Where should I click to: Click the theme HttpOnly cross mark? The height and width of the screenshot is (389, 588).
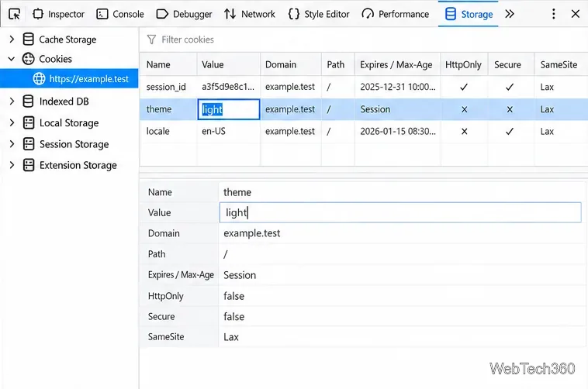pyautogui.click(x=464, y=109)
